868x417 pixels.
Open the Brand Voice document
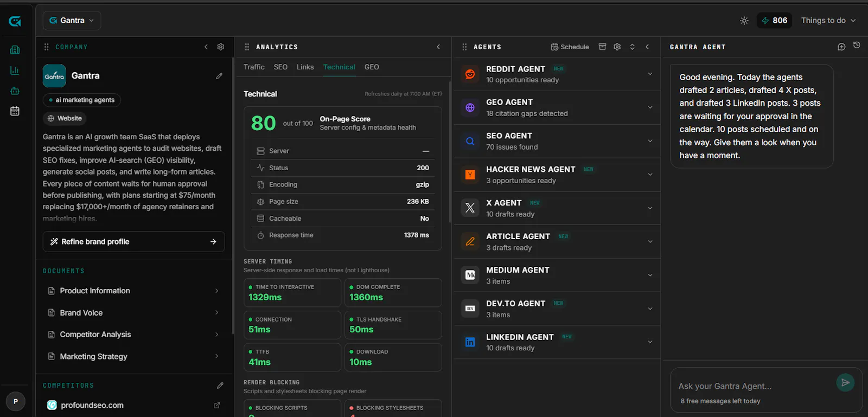pos(133,313)
